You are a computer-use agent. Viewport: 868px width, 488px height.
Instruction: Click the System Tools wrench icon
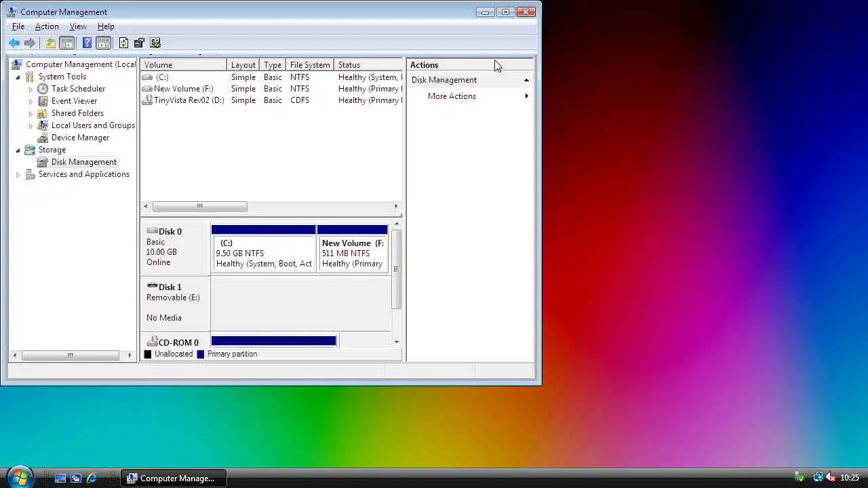coord(30,77)
